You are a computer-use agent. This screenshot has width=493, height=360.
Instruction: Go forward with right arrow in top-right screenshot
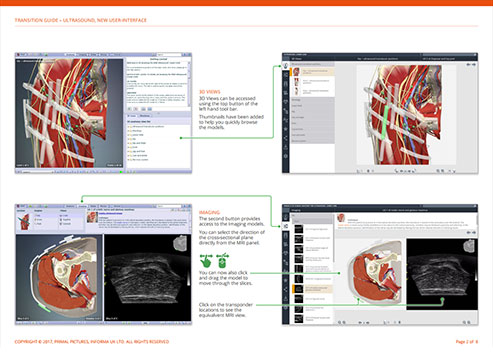click(474, 64)
